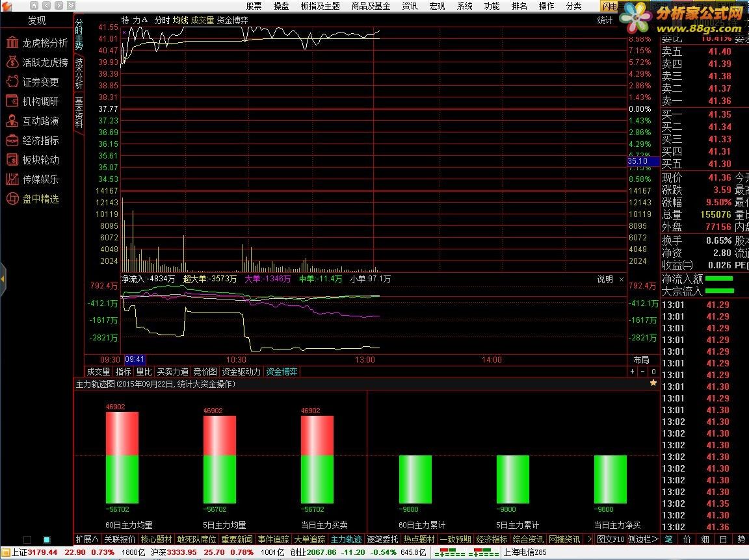This screenshot has height=560, width=749.
Task: Open the 股票 menu
Action: [x=254, y=6]
